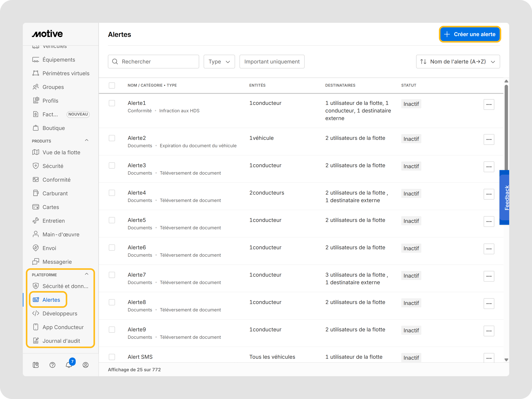Viewport: 532px width, 399px height.
Task: Open three-dot menu for Alerte4
Action: point(488,194)
